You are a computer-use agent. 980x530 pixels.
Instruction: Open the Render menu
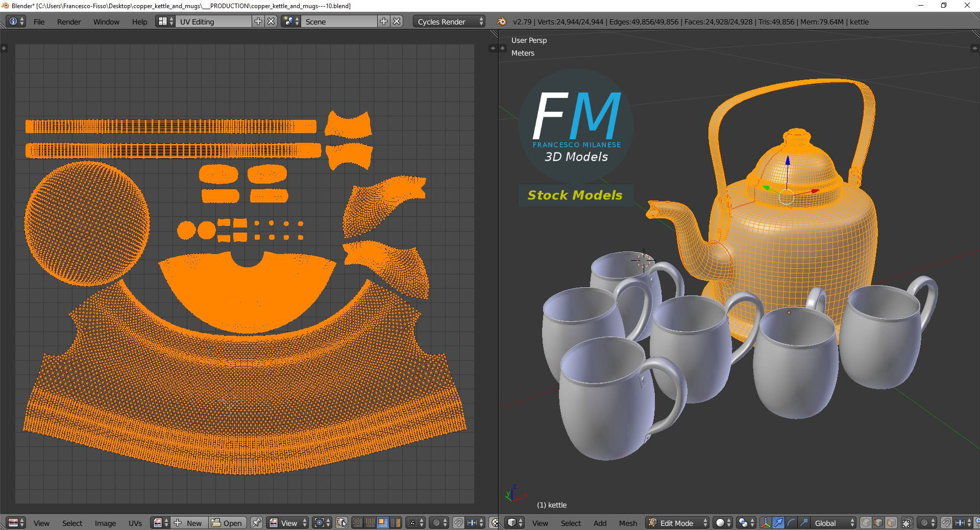coord(69,21)
